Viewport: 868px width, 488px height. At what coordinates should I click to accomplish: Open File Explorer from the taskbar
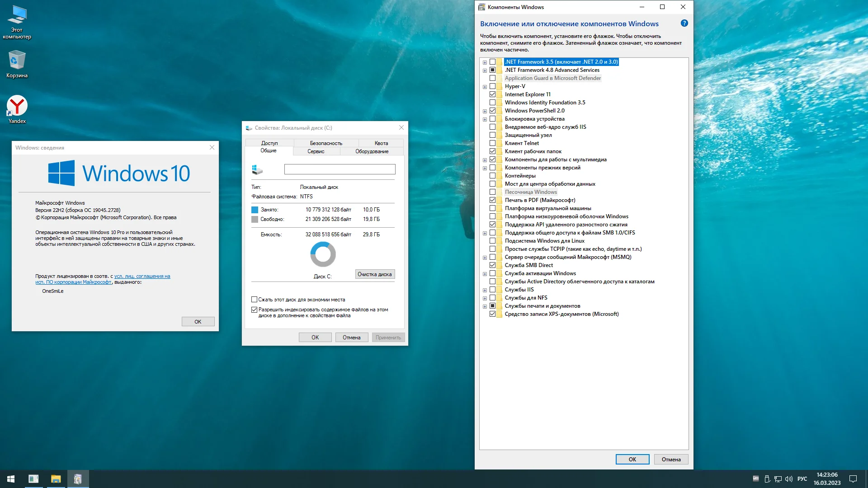(56, 479)
